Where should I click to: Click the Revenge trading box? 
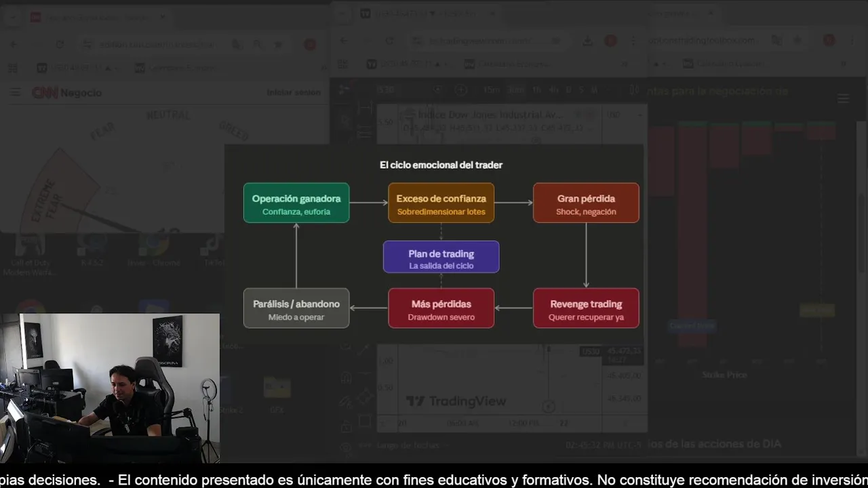(586, 308)
